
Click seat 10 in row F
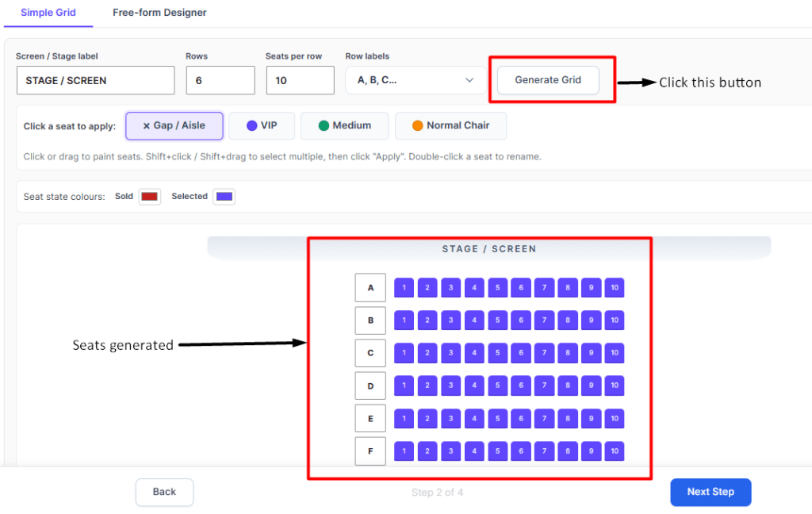(615, 451)
